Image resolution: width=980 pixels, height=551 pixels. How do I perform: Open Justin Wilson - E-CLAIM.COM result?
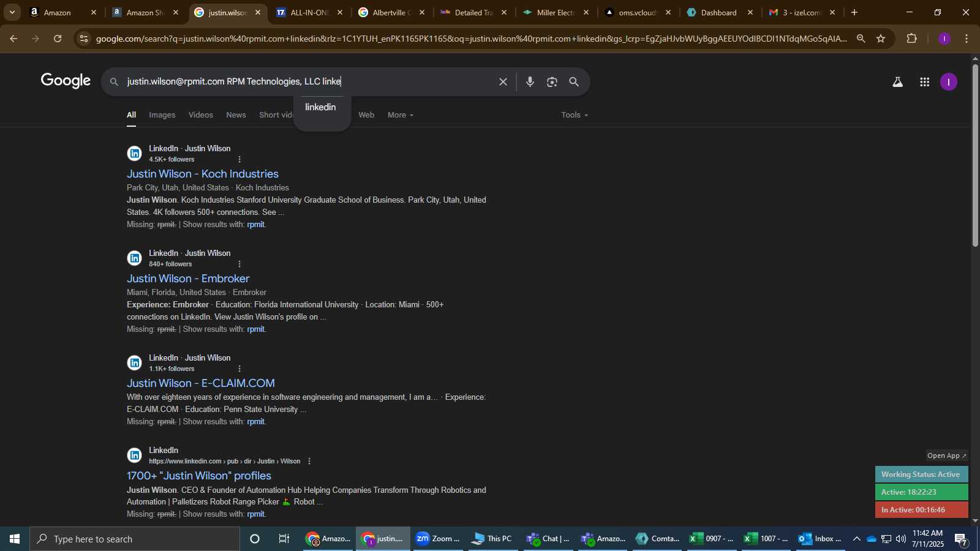tap(201, 383)
